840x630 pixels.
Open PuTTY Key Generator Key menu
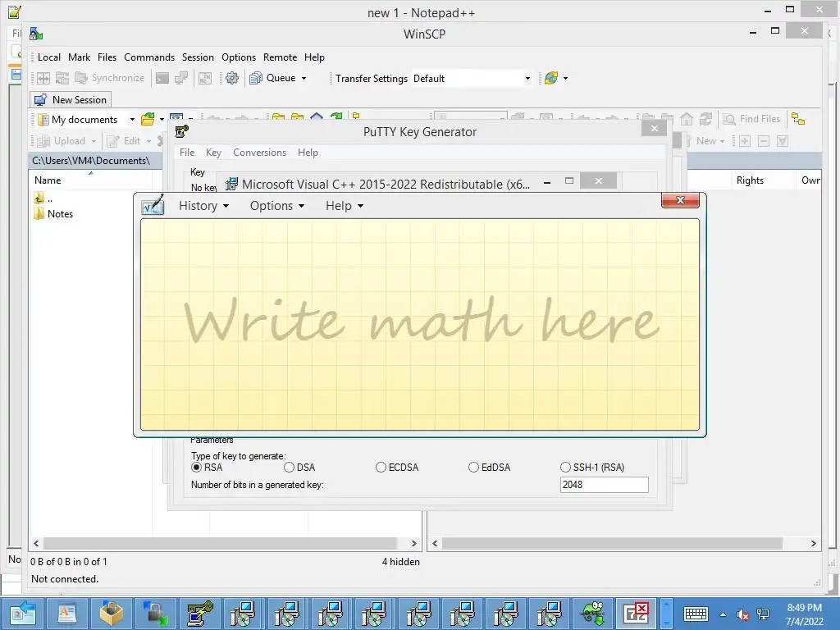(213, 153)
